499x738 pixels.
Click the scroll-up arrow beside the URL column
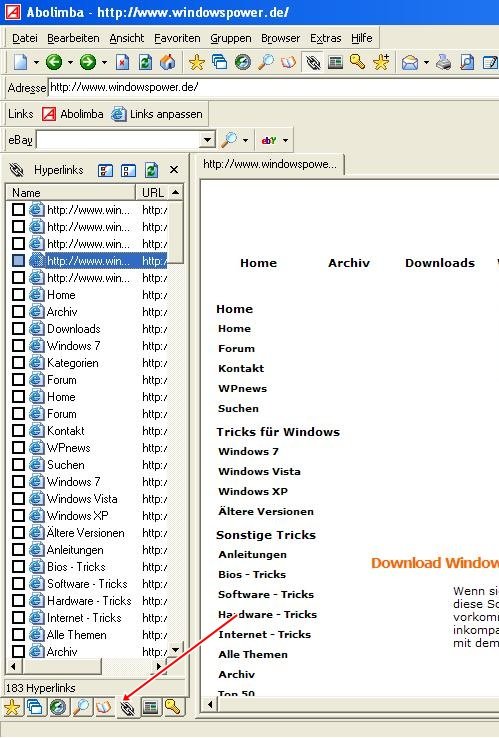pos(176,192)
